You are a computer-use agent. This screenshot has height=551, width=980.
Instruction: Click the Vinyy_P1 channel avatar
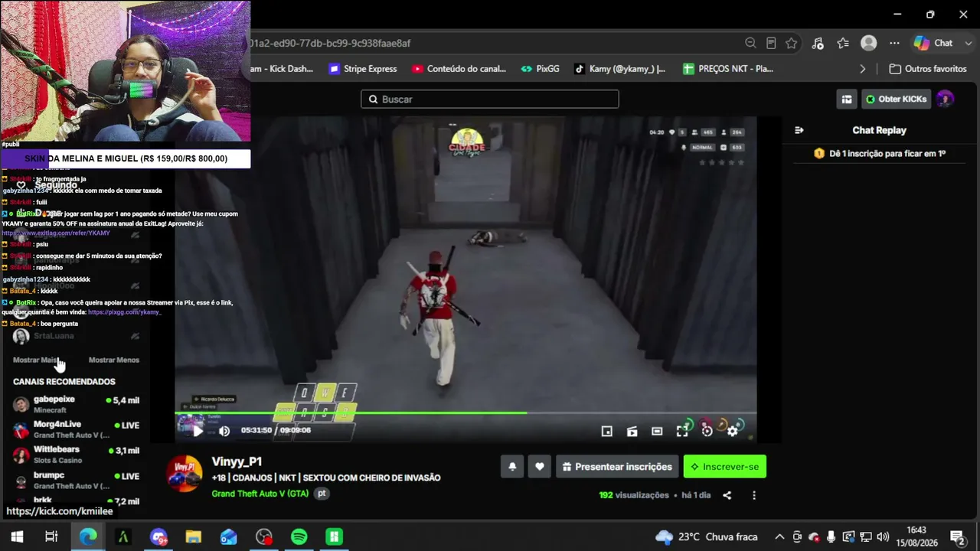[x=185, y=473]
